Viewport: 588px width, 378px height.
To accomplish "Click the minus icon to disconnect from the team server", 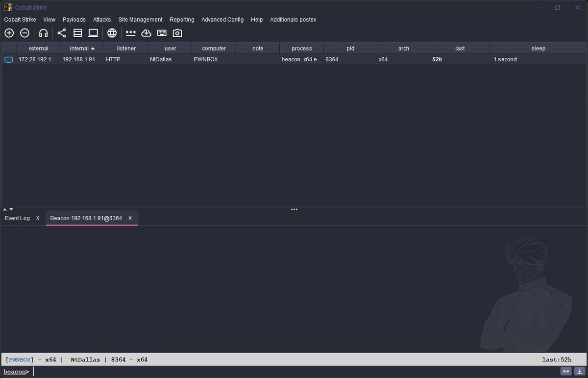I will pos(24,33).
